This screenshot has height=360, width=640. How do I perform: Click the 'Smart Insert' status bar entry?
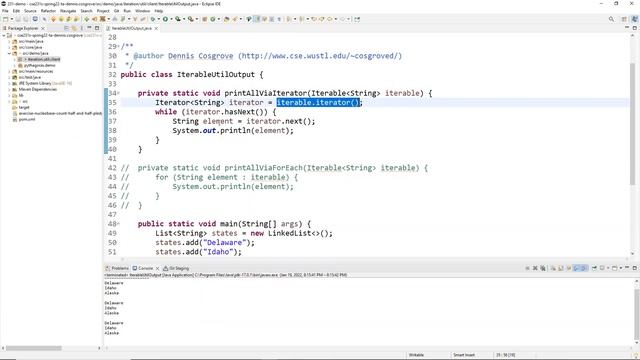coord(464,355)
